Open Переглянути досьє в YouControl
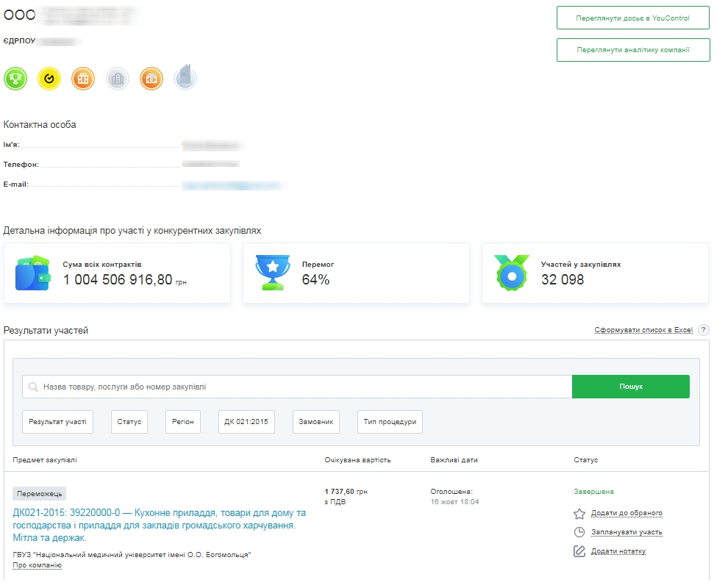 click(x=633, y=18)
